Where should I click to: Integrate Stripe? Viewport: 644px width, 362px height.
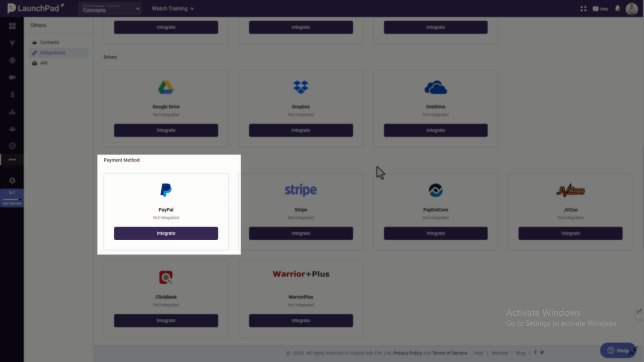(301, 233)
